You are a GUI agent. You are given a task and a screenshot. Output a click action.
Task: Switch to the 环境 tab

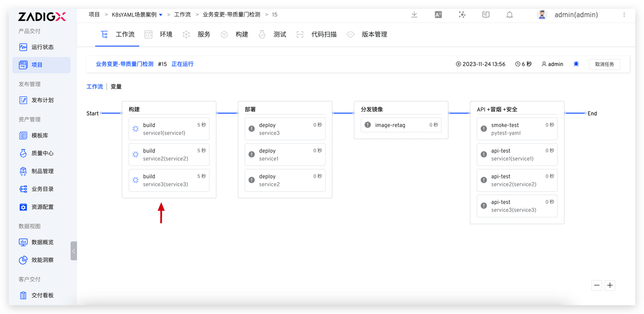coord(166,35)
